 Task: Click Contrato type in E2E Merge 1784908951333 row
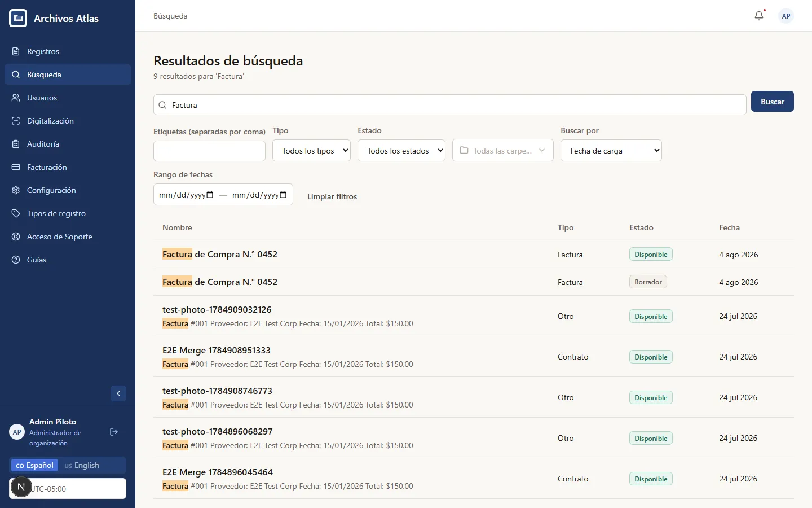click(573, 357)
